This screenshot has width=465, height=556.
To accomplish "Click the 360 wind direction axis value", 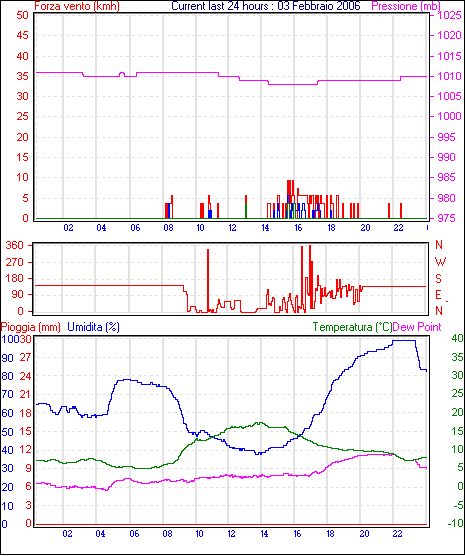I will tap(15, 245).
